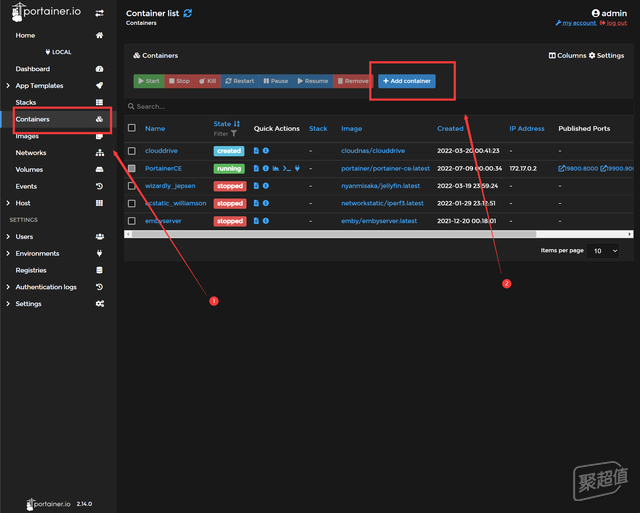Open stats chart icon for PortainerCE

pyautogui.click(x=276, y=168)
